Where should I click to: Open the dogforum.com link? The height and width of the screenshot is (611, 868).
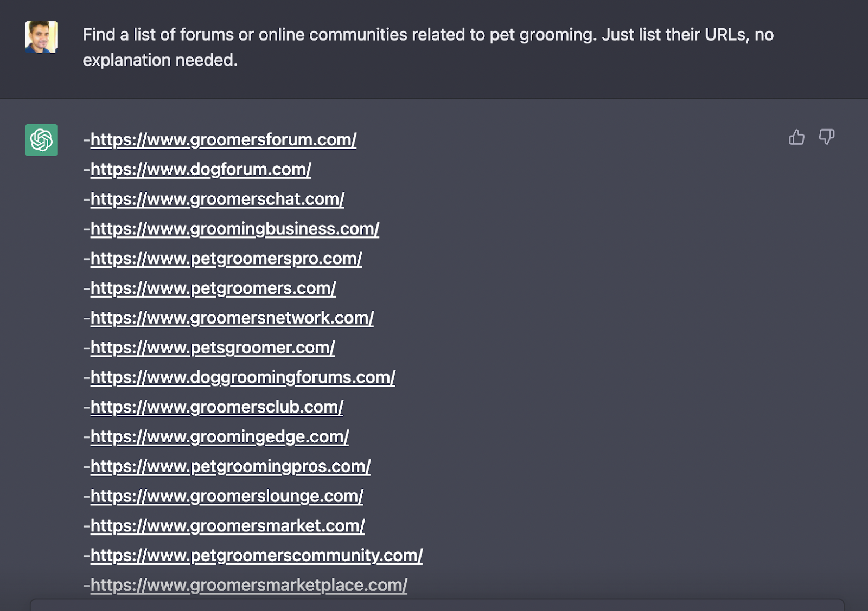coord(201,170)
